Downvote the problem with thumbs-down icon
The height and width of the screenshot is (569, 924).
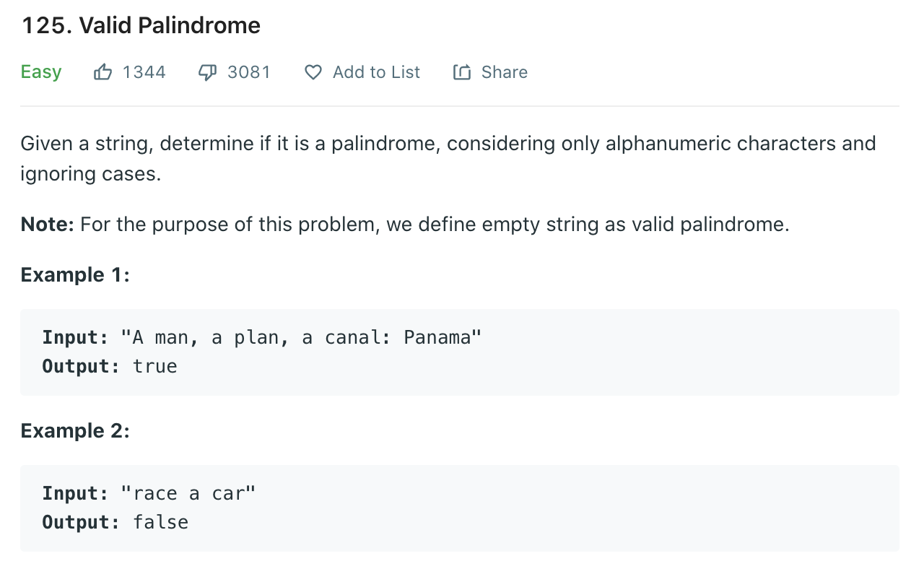(x=208, y=72)
